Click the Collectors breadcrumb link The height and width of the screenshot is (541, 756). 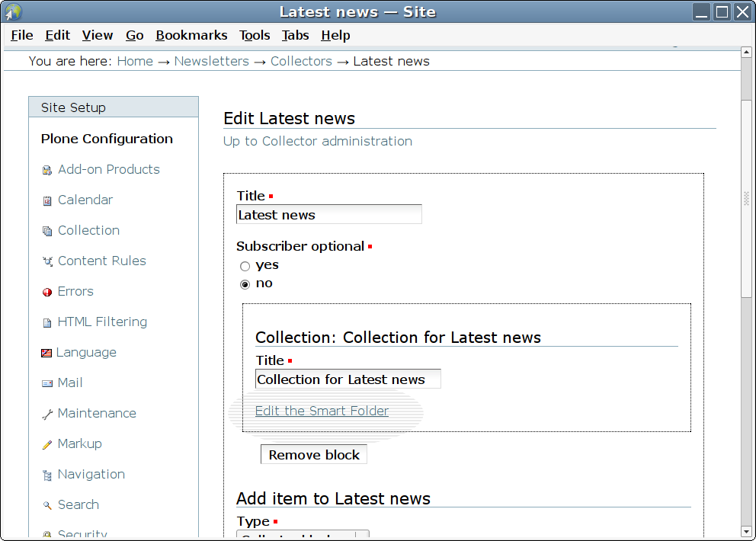(301, 61)
